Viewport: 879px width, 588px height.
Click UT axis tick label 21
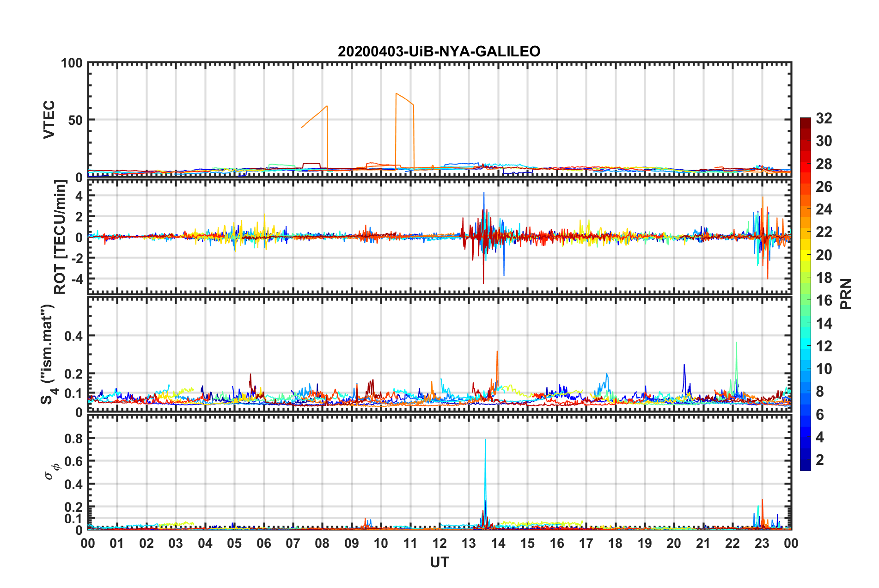(703, 543)
